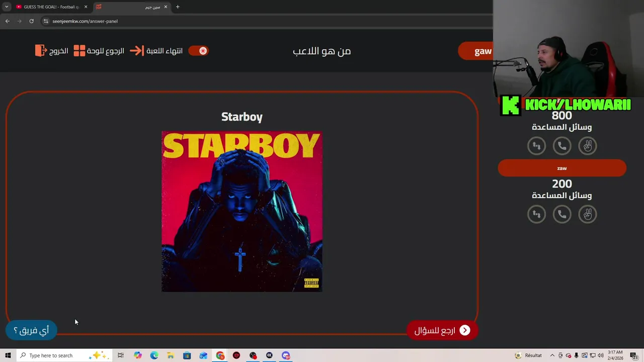Click الرجوع للوحة return-to-board text

106,51
